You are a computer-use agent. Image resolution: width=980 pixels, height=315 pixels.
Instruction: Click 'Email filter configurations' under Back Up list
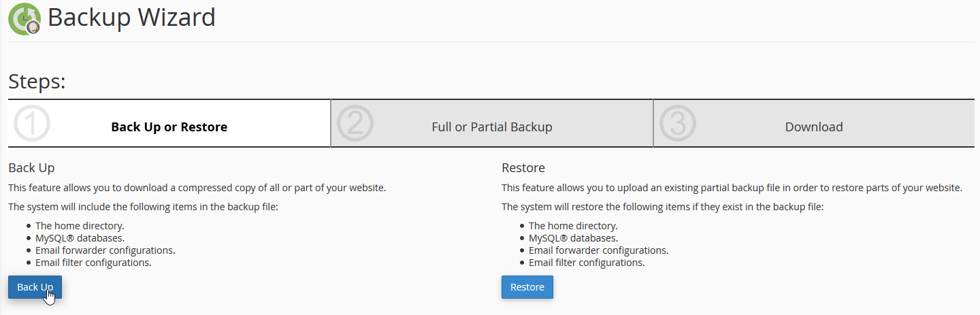93,263
